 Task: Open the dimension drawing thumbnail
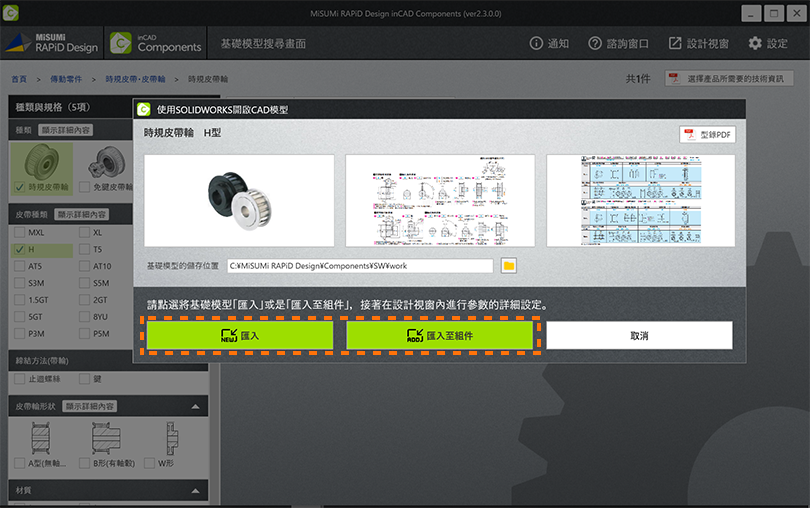(x=440, y=201)
